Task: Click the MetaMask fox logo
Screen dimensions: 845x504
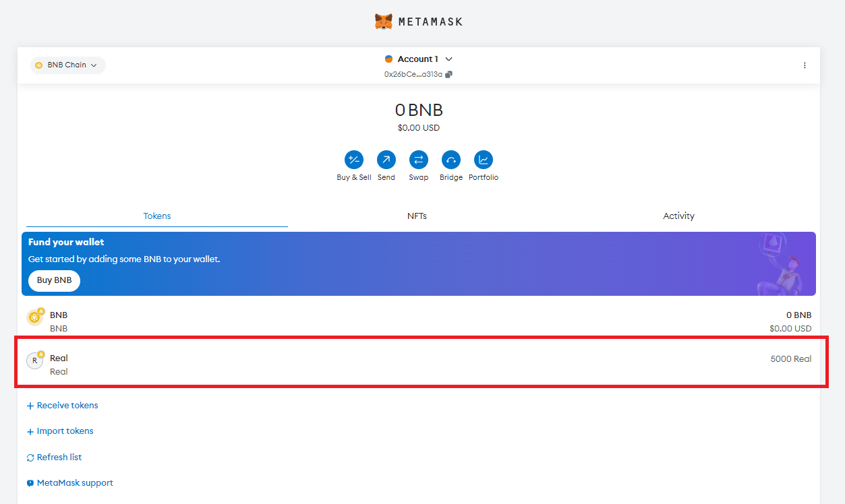Action: (384, 22)
